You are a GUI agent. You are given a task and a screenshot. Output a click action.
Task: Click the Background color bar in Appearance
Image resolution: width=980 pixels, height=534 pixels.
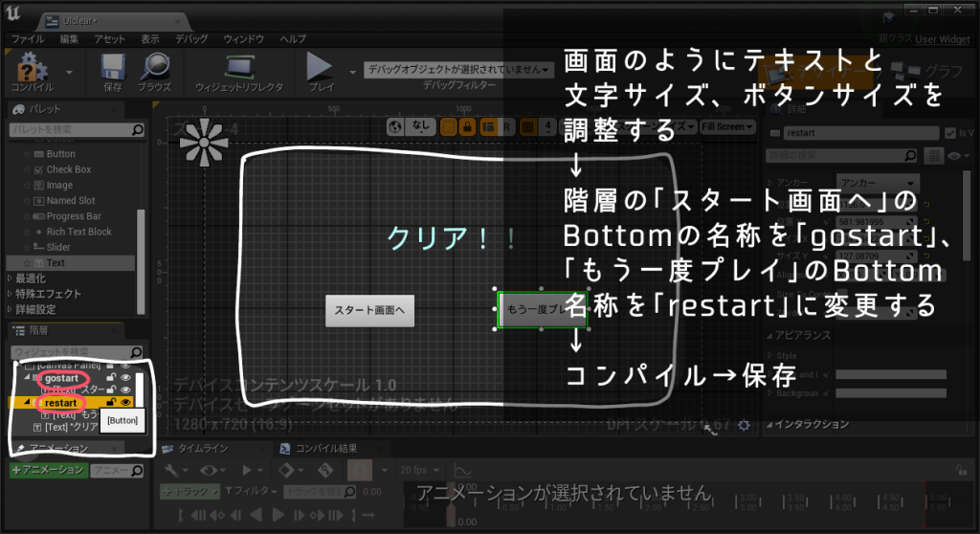click(x=891, y=393)
